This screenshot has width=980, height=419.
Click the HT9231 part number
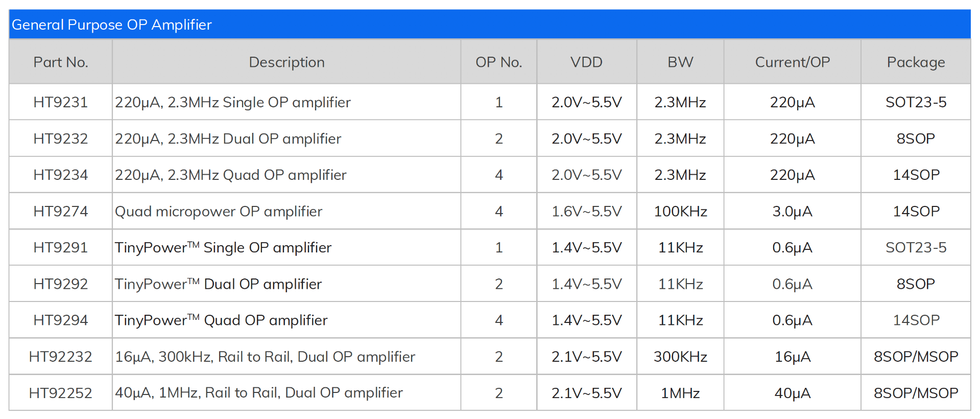pos(60,102)
